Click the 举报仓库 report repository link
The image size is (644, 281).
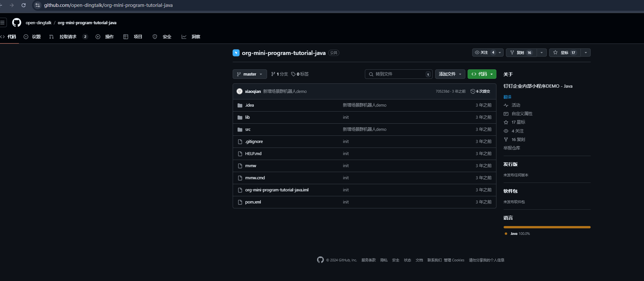click(512, 148)
